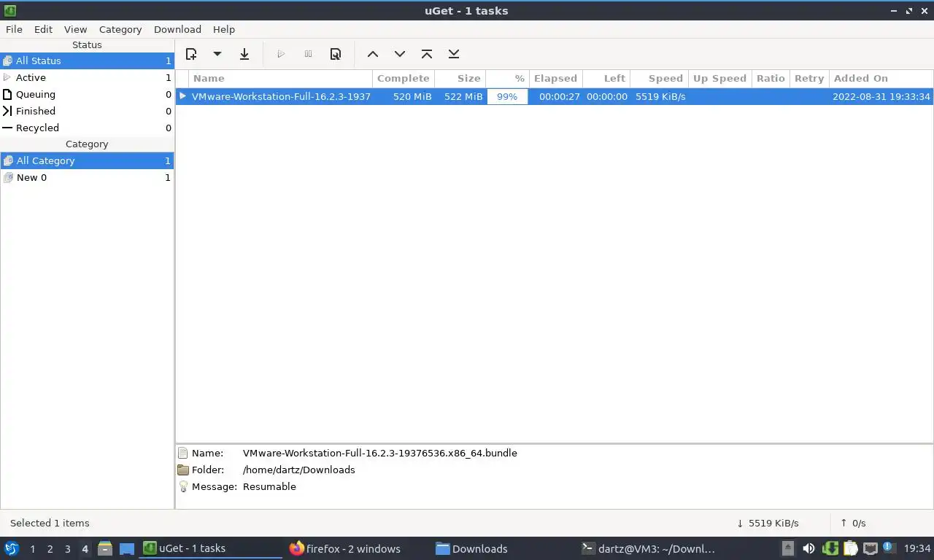The width and height of the screenshot is (934, 560).
Task: Open the Help menu
Action: click(x=224, y=29)
